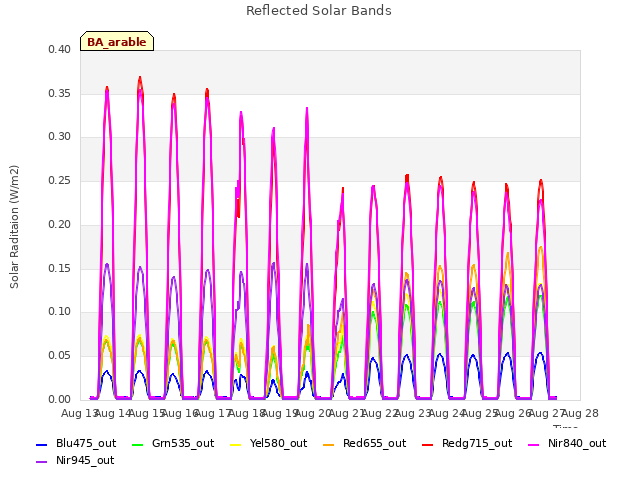Click the 0.20 y-axis tick label
The image size is (640, 480).
point(60,224)
